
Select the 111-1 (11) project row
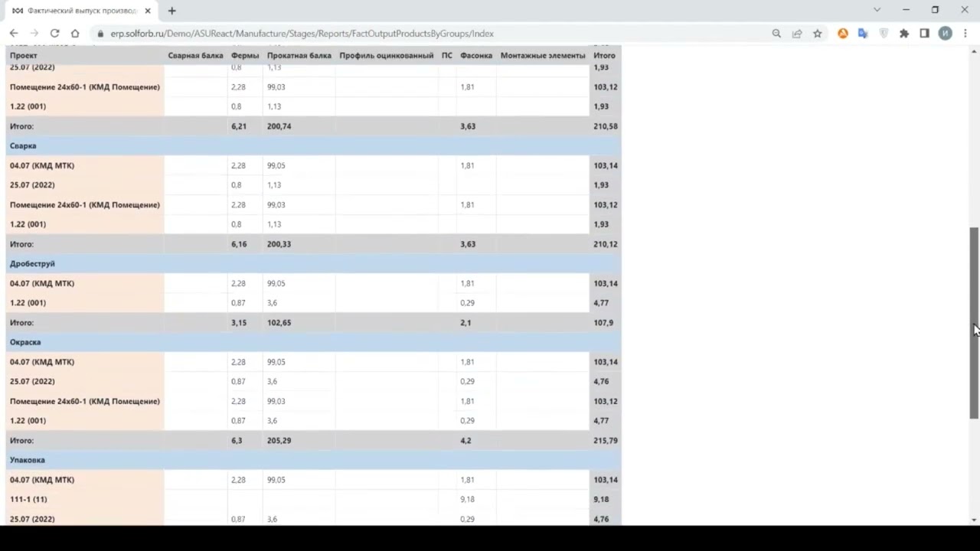coord(314,499)
